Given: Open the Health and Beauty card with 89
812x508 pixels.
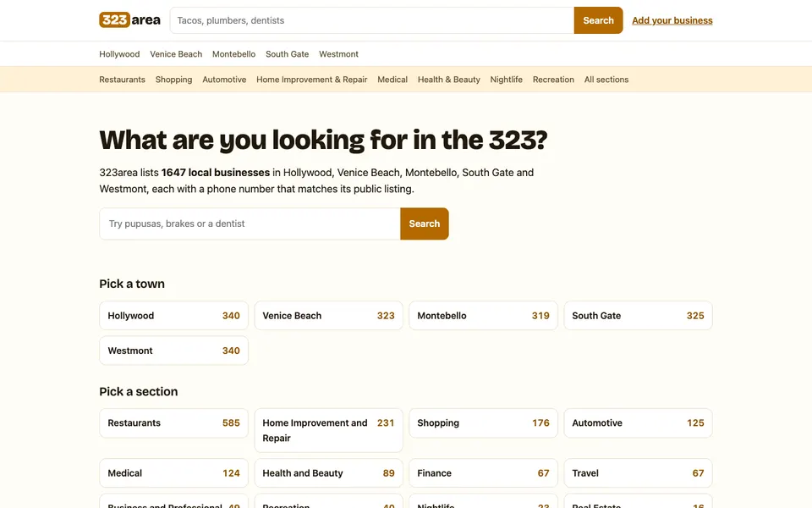Looking at the screenshot, I should coord(329,472).
